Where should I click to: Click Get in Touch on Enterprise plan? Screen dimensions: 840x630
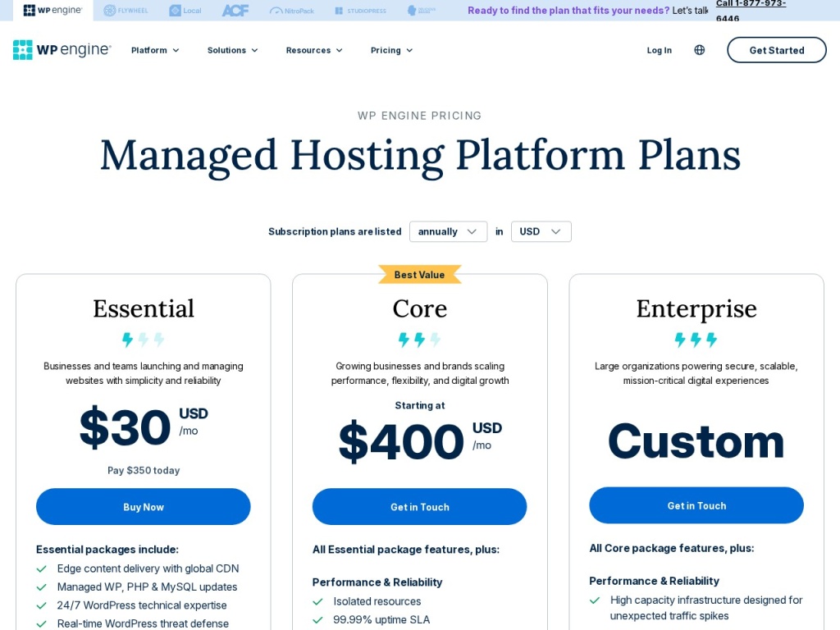pos(696,505)
